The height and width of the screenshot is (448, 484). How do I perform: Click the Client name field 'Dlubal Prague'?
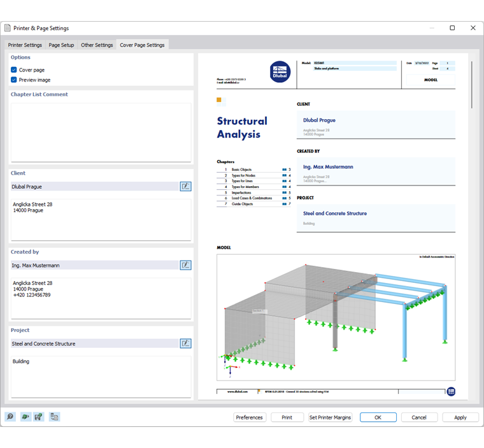(95, 187)
